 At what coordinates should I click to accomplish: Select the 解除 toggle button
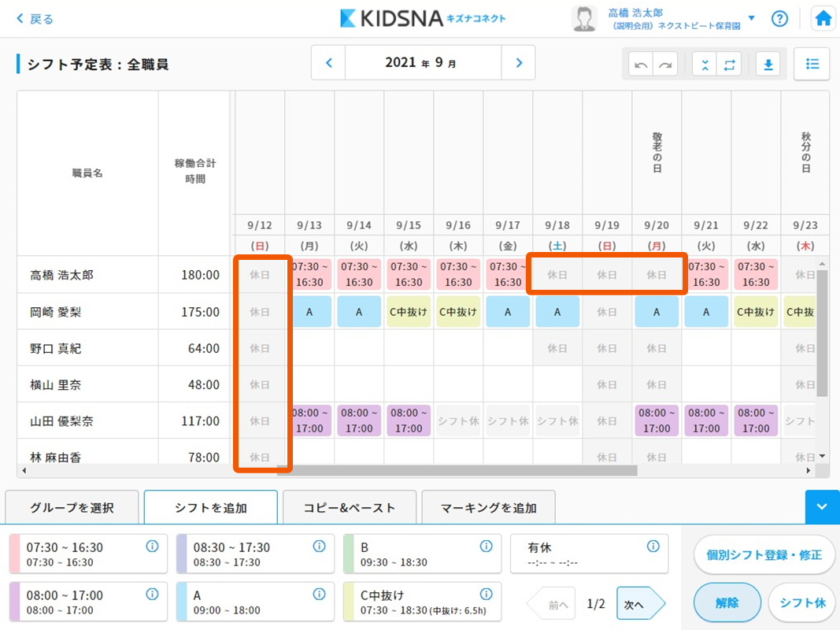point(727,602)
